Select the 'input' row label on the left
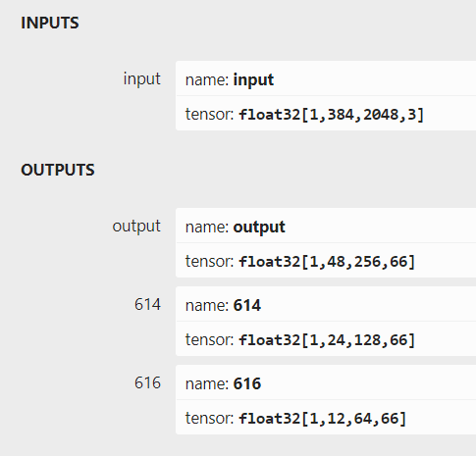Image resolution: width=476 pixels, height=456 pixels. click(142, 79)
